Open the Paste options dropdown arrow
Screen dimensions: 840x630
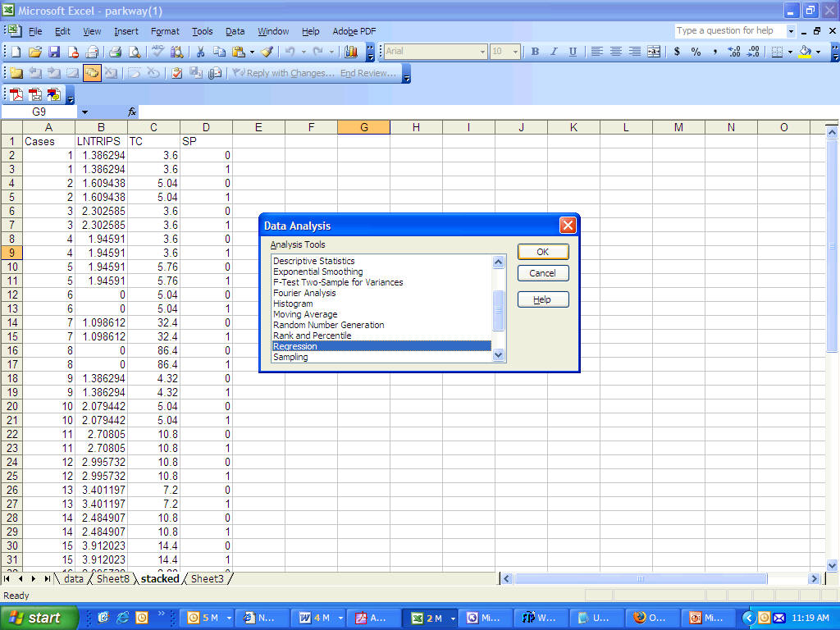pos(252,52)
